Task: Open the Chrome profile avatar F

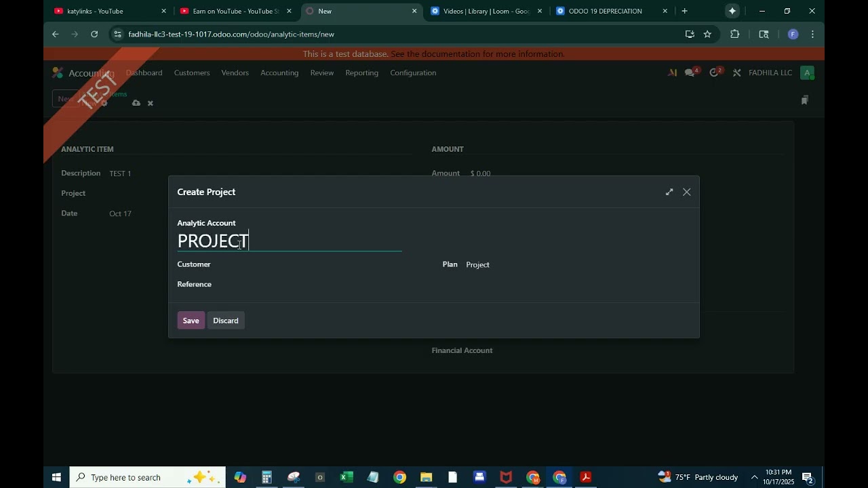Action: [793, 34]
